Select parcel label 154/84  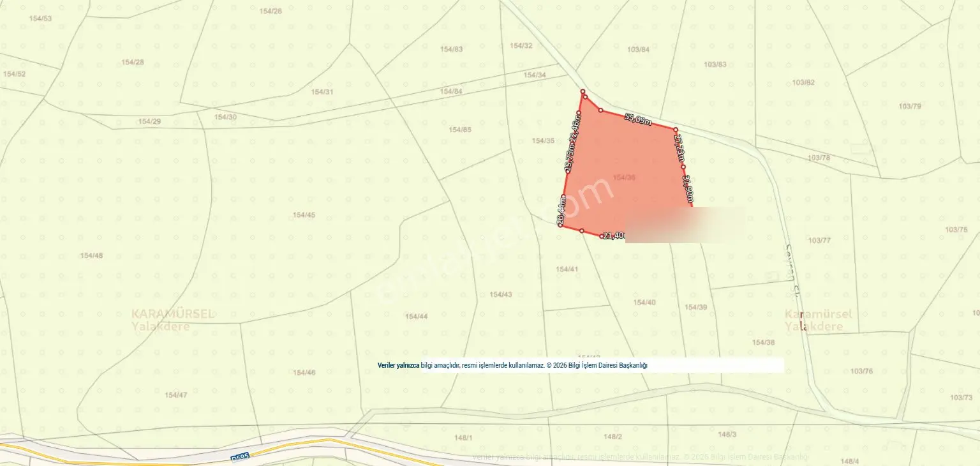tap(451, 91)
